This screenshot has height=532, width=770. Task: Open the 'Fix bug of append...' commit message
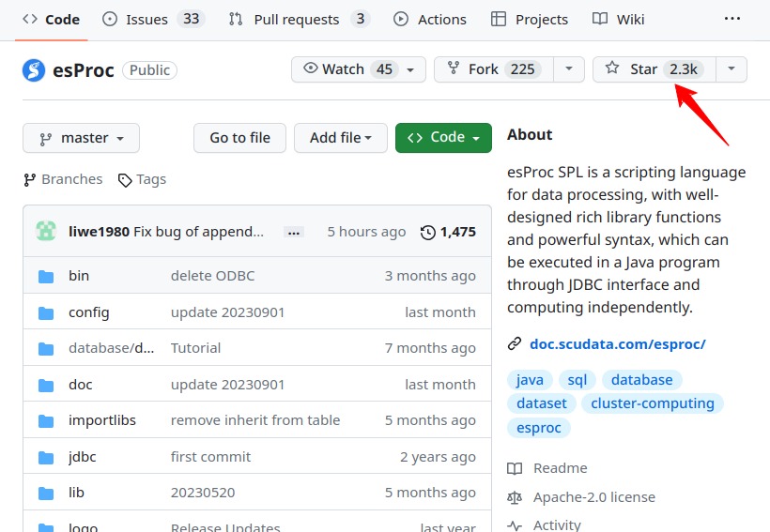tap(199, 232)
